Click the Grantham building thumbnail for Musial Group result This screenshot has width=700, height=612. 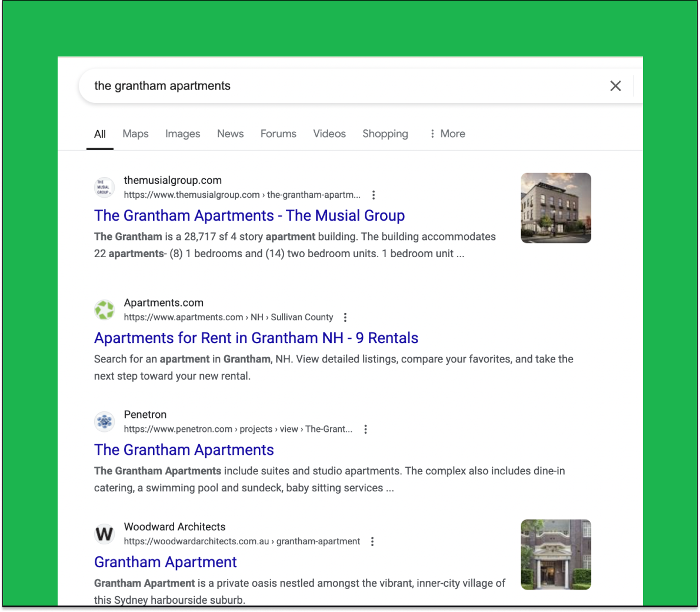pos(556,208)
